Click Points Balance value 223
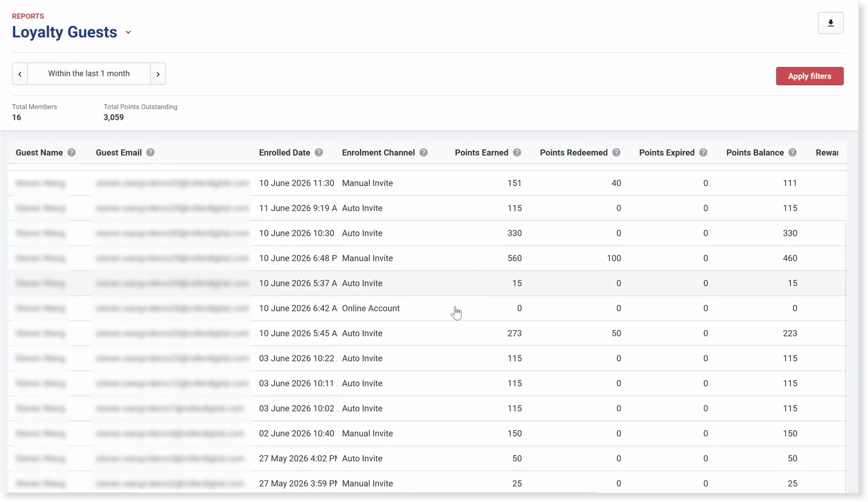Screen dimensions: 868x502 click(790, 334)
